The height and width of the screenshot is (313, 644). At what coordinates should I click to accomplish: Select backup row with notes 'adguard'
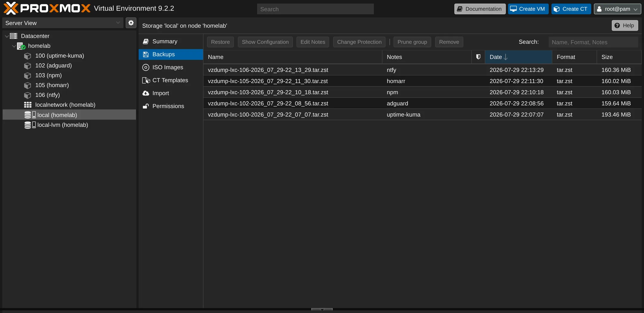click(422, 104)
